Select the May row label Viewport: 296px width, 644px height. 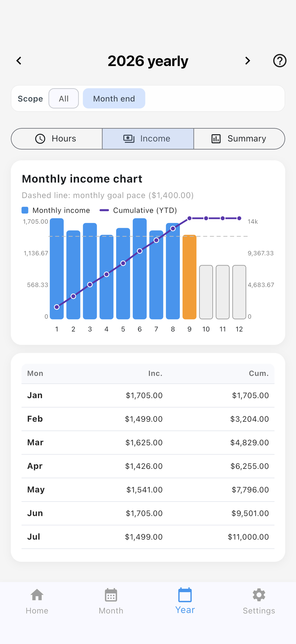(36, 490)
